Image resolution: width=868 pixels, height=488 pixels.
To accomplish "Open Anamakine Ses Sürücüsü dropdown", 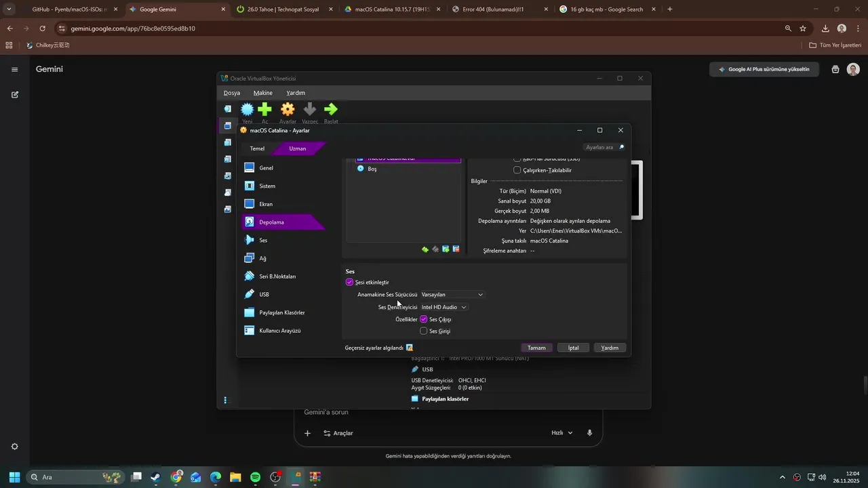I will click(x=452, y=295).
